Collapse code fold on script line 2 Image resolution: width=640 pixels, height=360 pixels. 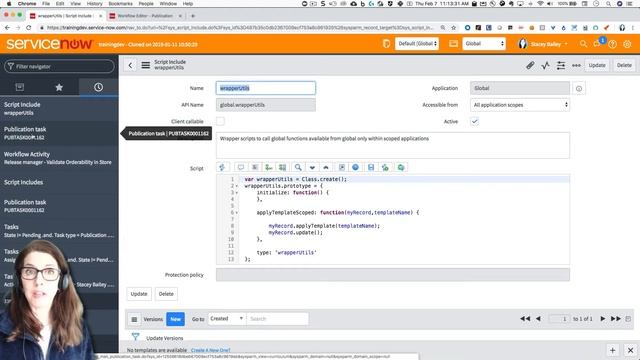237,186
